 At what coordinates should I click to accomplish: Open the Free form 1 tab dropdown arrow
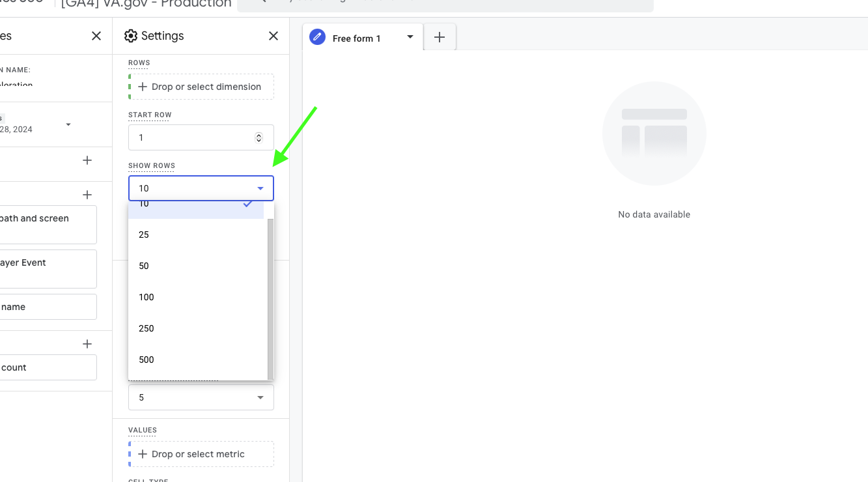point(410,37)
